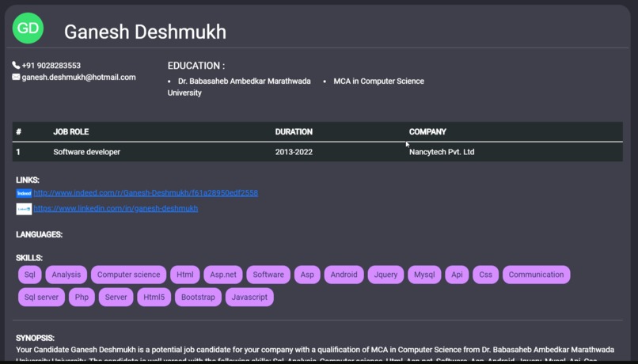Choose the Bootstrap skill chip

(198, 297)
